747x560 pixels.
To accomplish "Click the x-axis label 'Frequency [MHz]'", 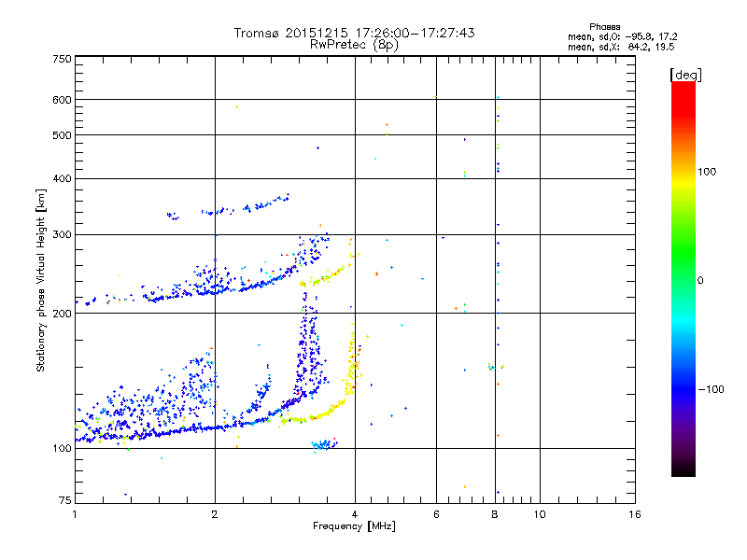I will [x=354, y=526].
